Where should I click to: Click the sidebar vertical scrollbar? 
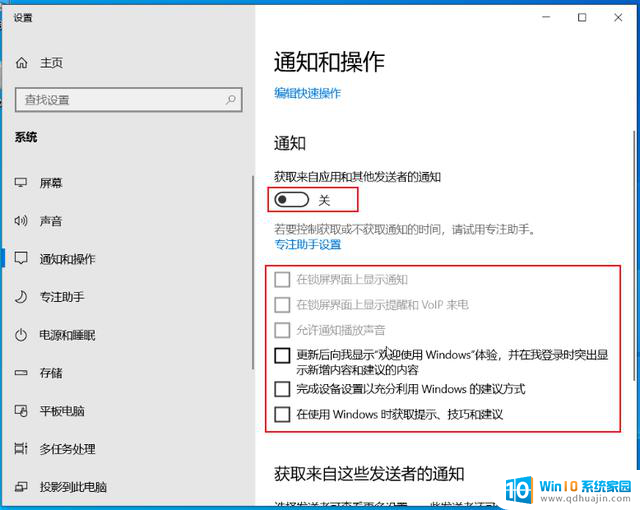coord(253,273)
